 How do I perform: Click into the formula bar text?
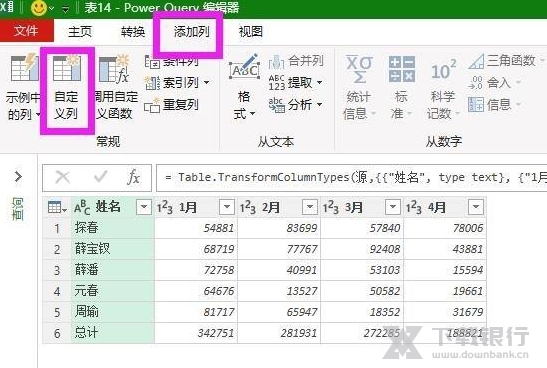352,178
